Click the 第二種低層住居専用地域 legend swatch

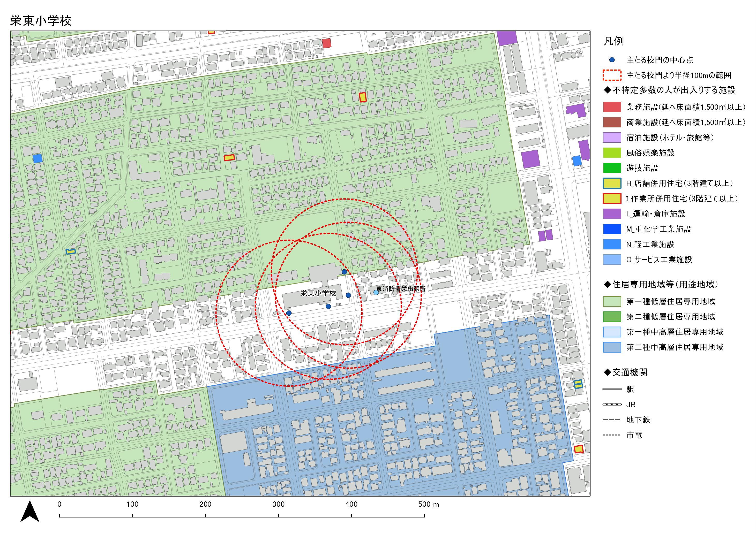coord(612,317)
